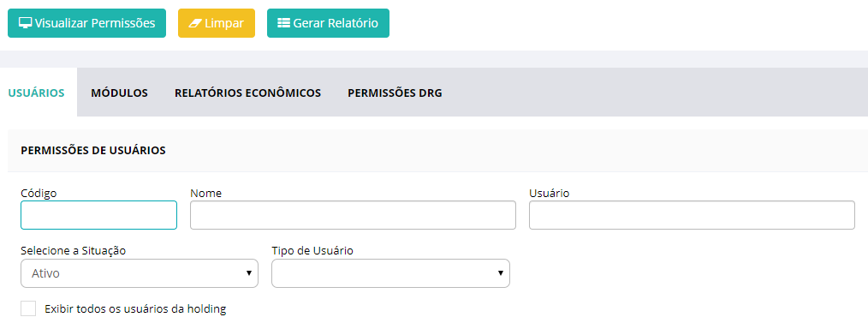Click the arrow on the Tipo de Usuário combo
Viewport: 868px width, 335px height.
point(501,273)
